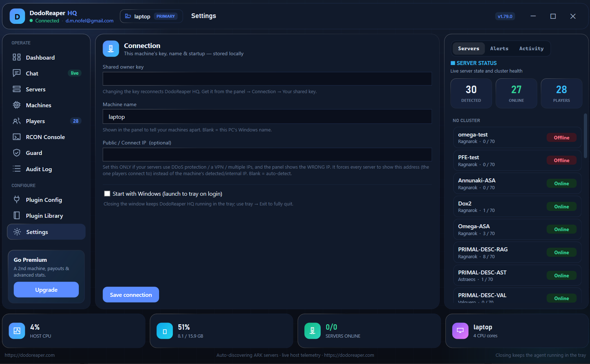590x364 pixels.
Task: Click the Offline status of omega-test
Action: pyautogui.click(x=561, y=138)
